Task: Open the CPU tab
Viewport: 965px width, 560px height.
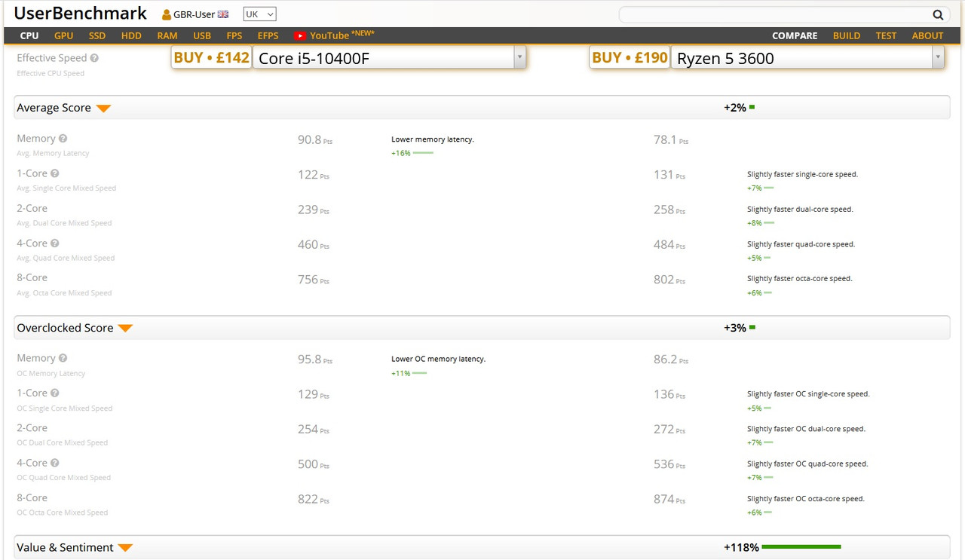Action: (29, 35)
